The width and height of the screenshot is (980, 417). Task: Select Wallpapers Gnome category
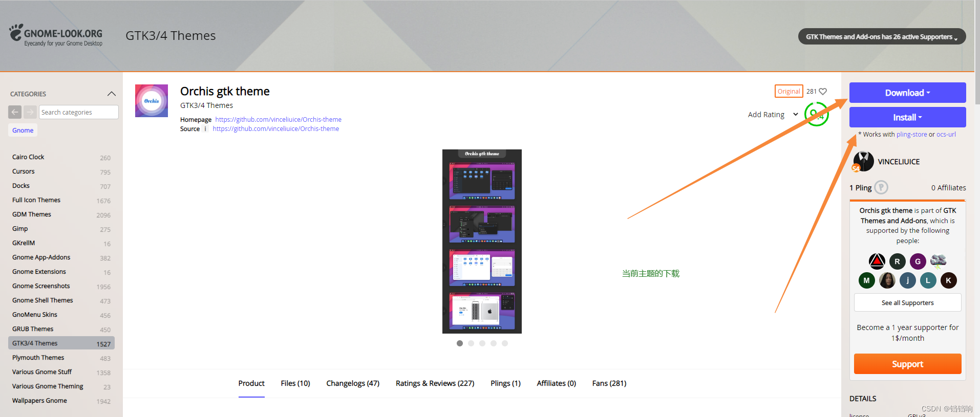(x=39, y=401)
